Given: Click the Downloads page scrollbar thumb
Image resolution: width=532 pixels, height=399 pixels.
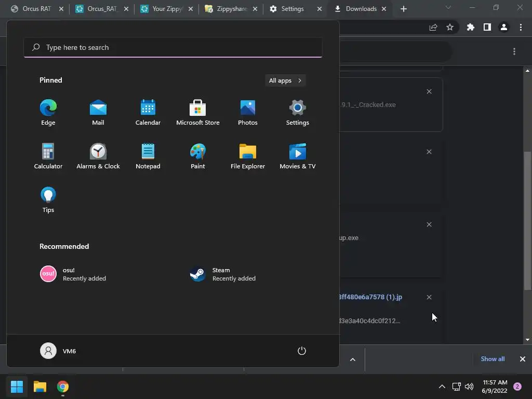Looking at the screenshot, I should [527, 220].
